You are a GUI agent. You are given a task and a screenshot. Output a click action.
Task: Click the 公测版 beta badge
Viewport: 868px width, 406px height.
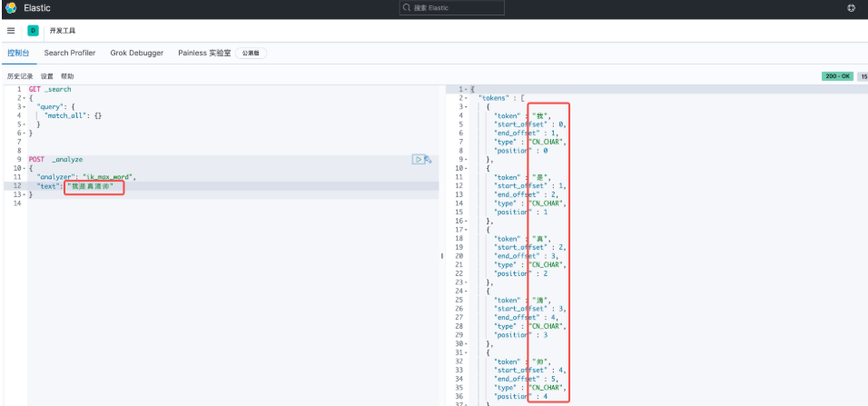(x=251, y=54)
